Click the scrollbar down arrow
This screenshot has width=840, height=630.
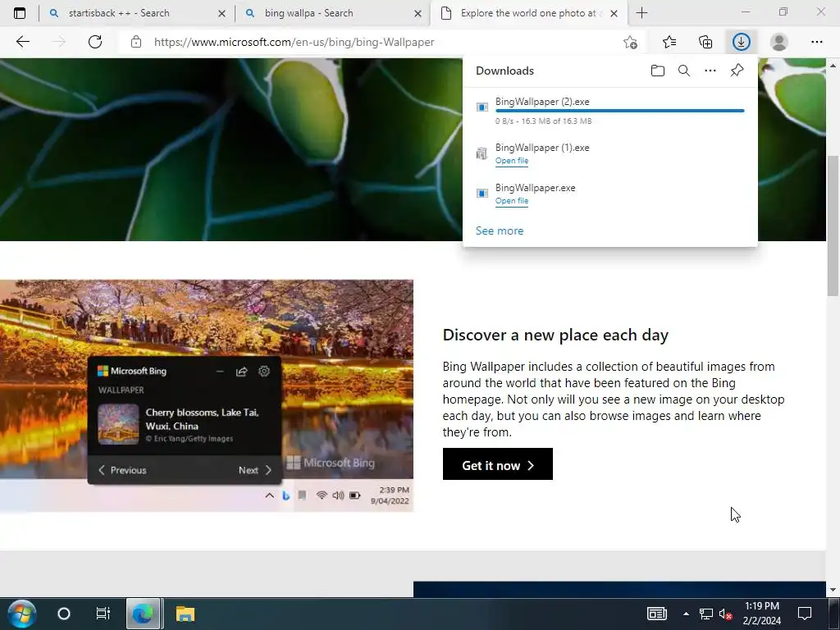pyautogui.click(x=833, y=590)
